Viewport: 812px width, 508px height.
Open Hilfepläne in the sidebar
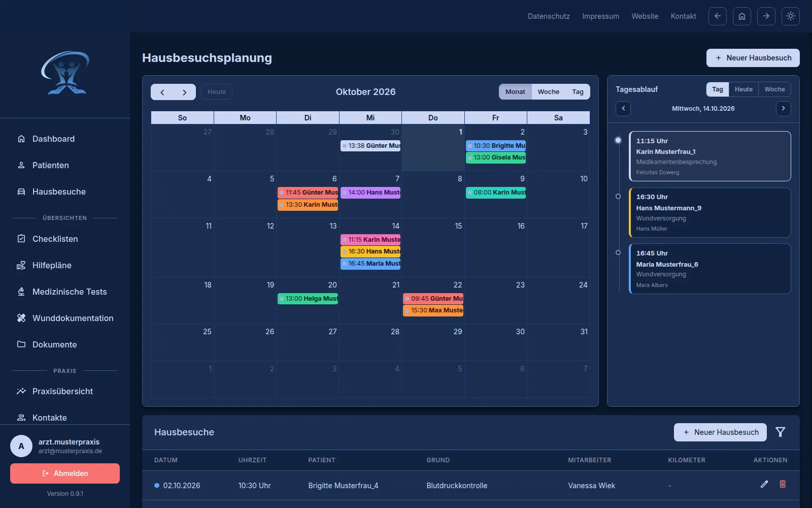coord(65,265)
